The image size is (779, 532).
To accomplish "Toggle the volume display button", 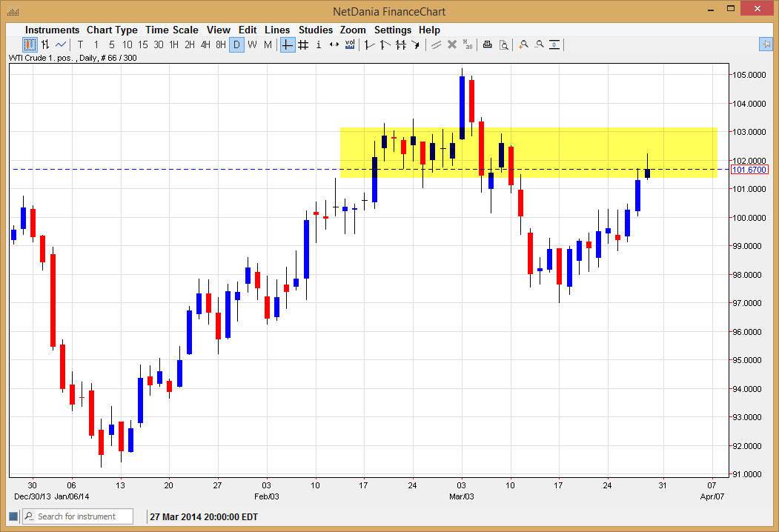I will 350,44.
